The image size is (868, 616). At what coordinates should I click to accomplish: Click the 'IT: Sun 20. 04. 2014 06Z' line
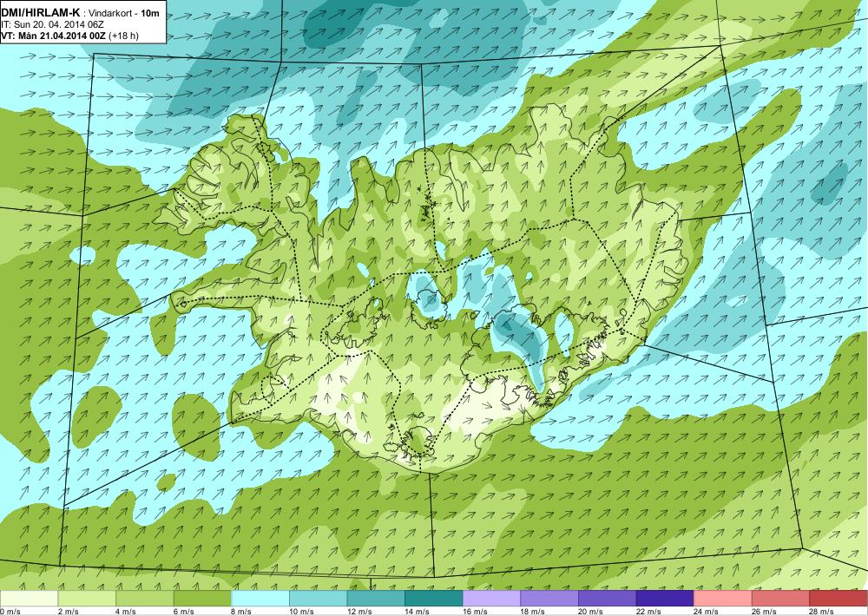(x=53, y=24)
